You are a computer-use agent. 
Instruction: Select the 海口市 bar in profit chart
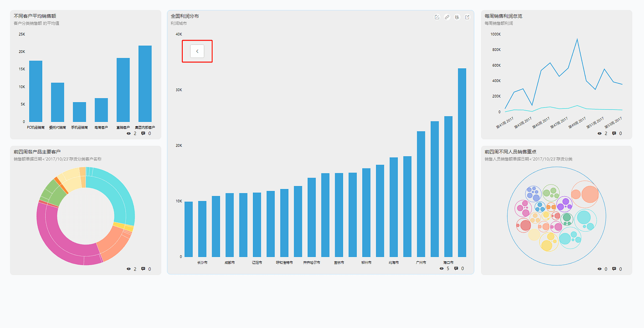point(448,187)
